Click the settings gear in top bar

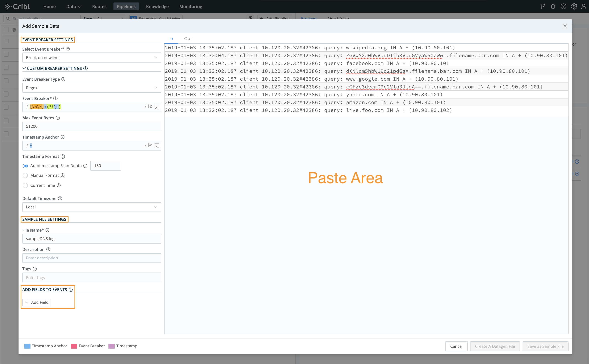pos(574,7)
